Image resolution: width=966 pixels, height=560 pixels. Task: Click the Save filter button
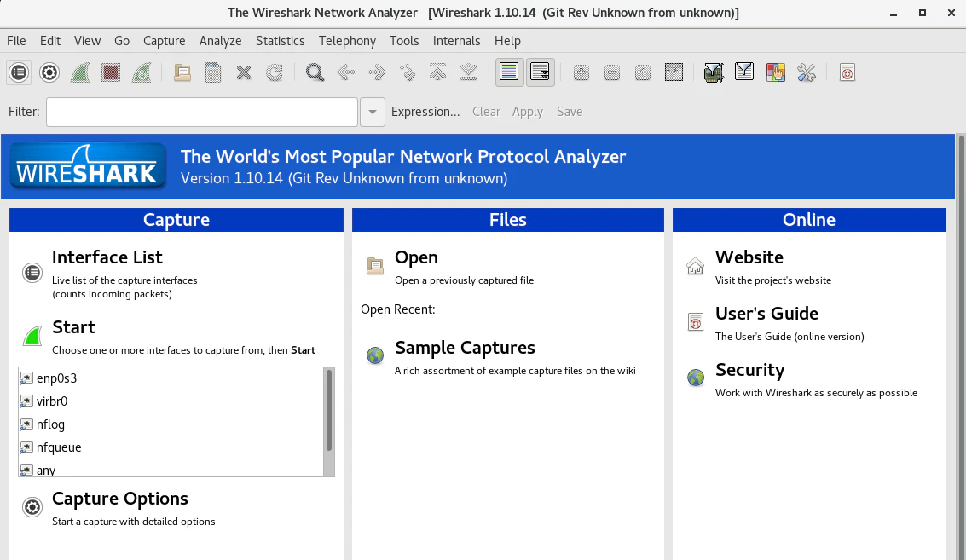[570, 112]
